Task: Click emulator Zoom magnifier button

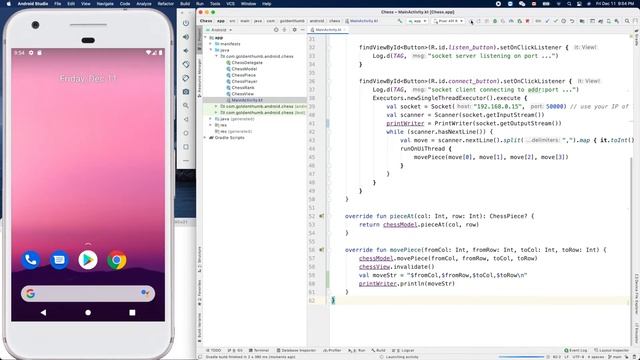Action: 186,106
